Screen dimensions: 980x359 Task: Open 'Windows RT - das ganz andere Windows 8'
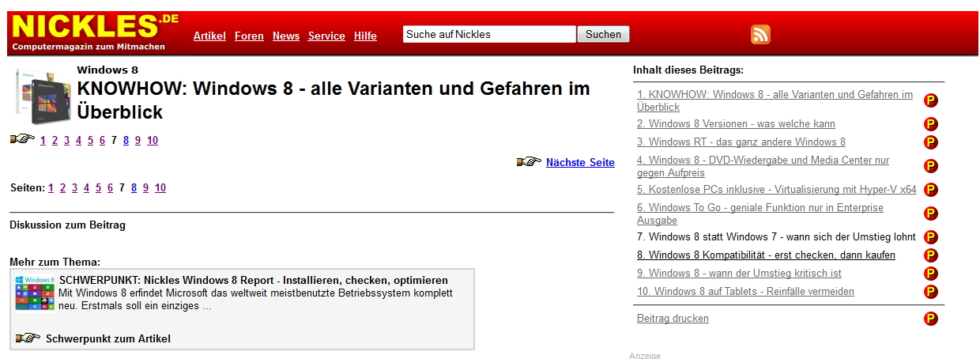(741, 142)
